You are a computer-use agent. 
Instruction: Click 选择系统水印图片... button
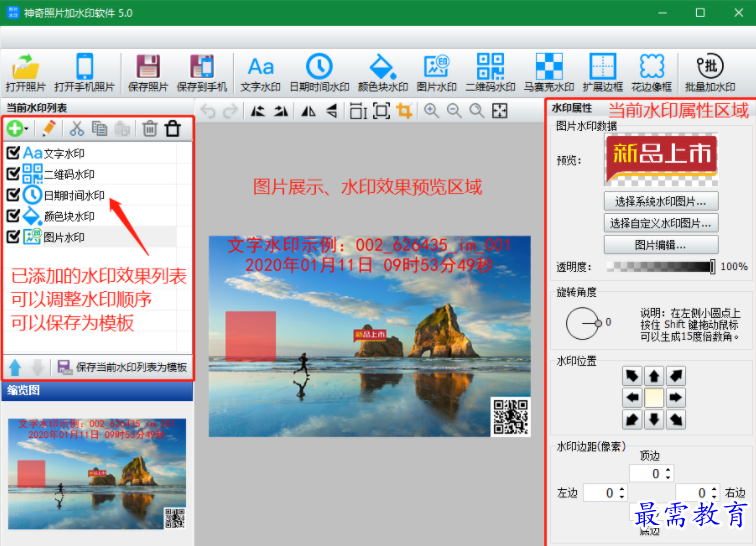point(661,201)
